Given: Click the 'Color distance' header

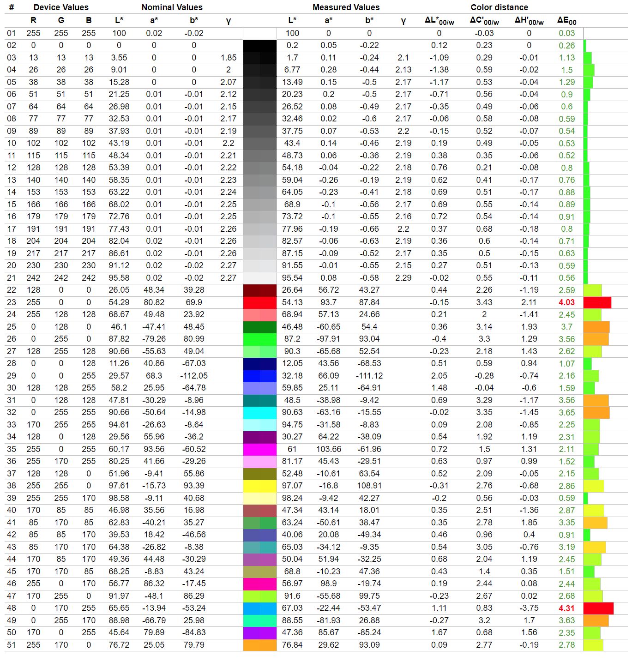Looking at the screenshot, I should [x=499, y=7].
